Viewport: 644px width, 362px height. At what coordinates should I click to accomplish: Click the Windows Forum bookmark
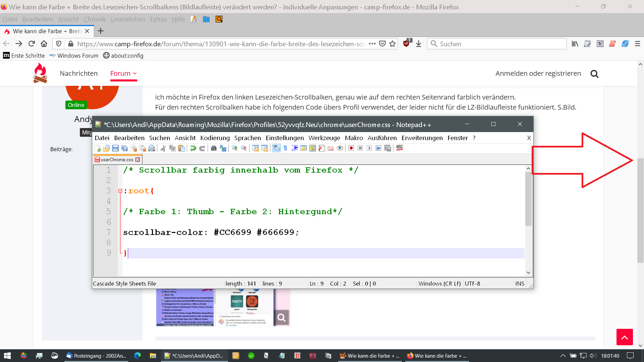tap(74, 56)
